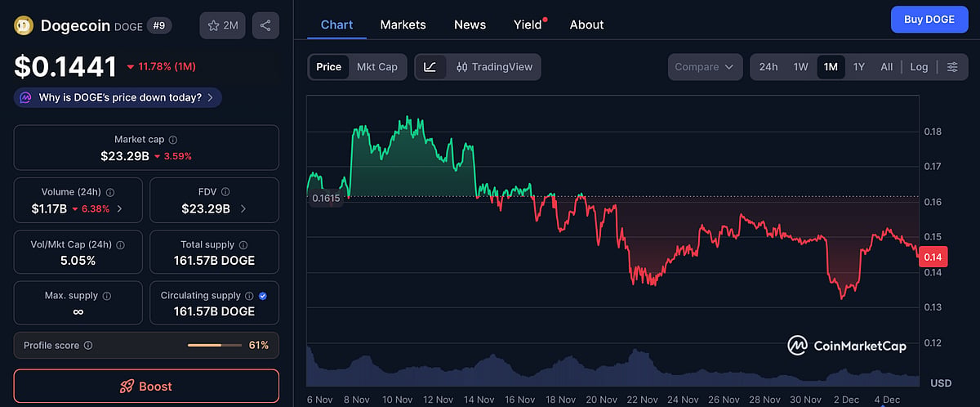Click the 5.05% Vol/Mkt Cap value

[x=78, y=261]
